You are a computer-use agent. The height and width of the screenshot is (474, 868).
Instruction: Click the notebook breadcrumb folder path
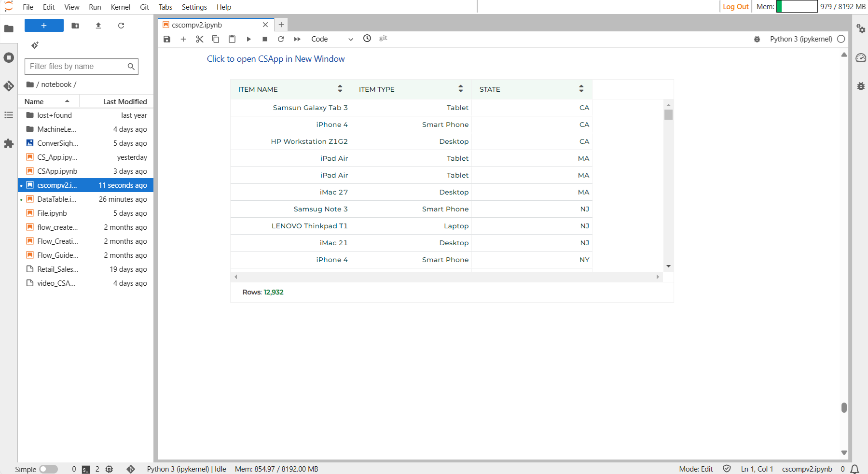(56, 84)
